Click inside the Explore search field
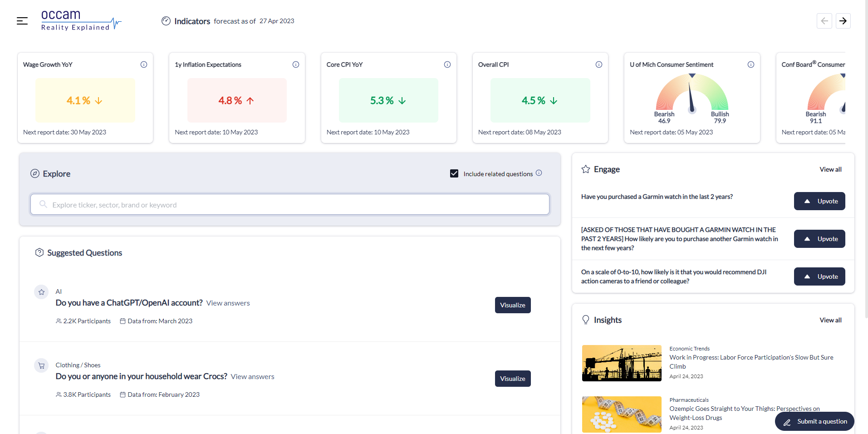This screenshot has width=868, height=434. click(x=289, y=204)
